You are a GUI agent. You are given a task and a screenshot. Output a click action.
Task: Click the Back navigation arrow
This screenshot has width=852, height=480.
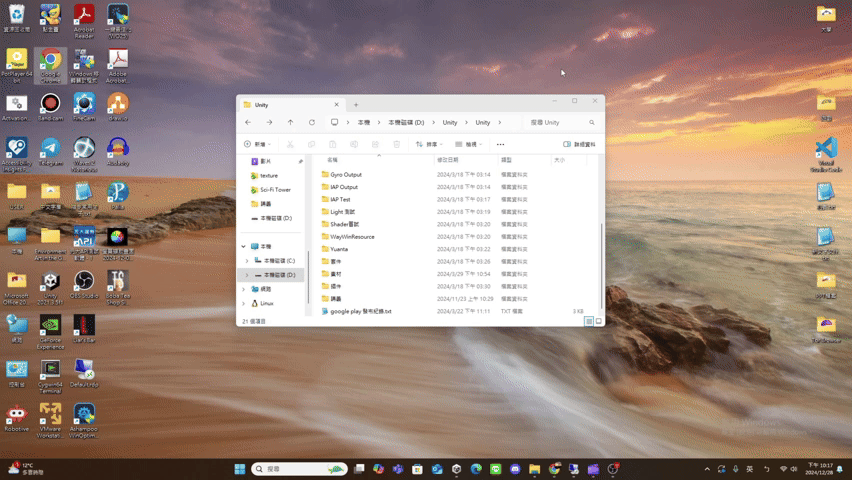[248, 122]
